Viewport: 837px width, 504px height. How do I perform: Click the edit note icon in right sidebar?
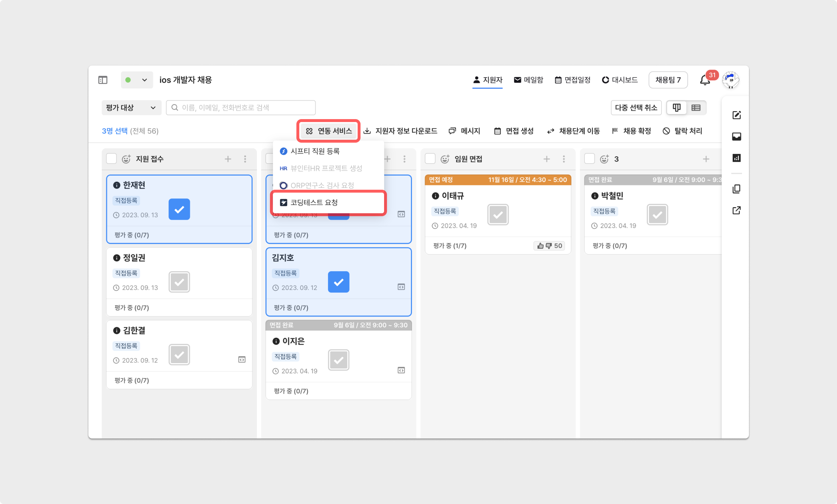(x=736, y=115)
